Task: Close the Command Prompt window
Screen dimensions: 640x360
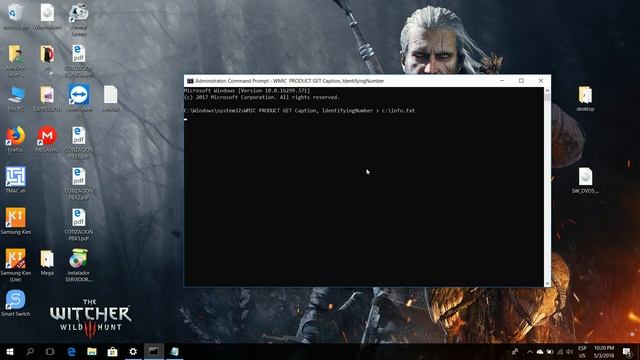Action: [x=541, y=81]
